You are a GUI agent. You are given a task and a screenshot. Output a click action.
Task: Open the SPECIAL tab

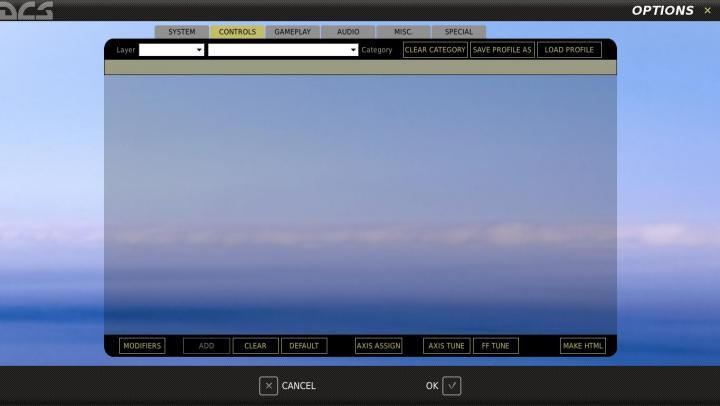(x=458, y=32)
